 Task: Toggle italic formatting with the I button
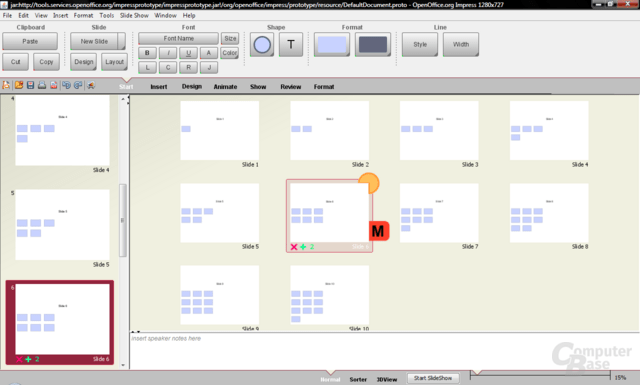(x=168, y=53)
